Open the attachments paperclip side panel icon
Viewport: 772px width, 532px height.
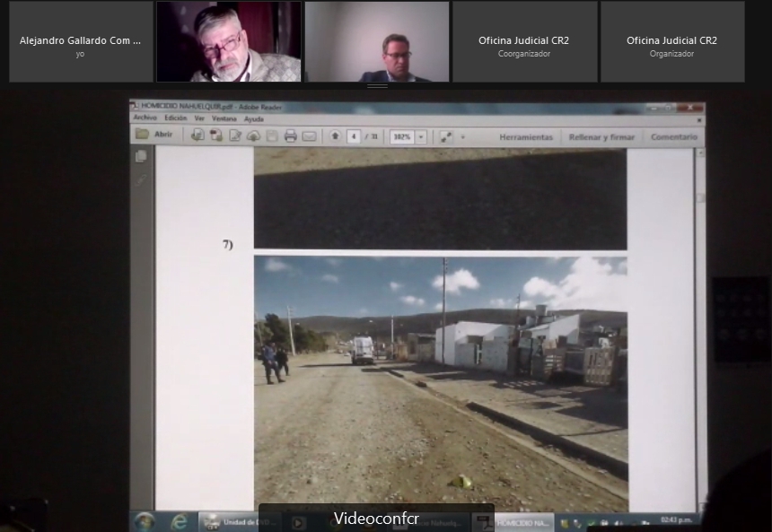coord(141,179)
